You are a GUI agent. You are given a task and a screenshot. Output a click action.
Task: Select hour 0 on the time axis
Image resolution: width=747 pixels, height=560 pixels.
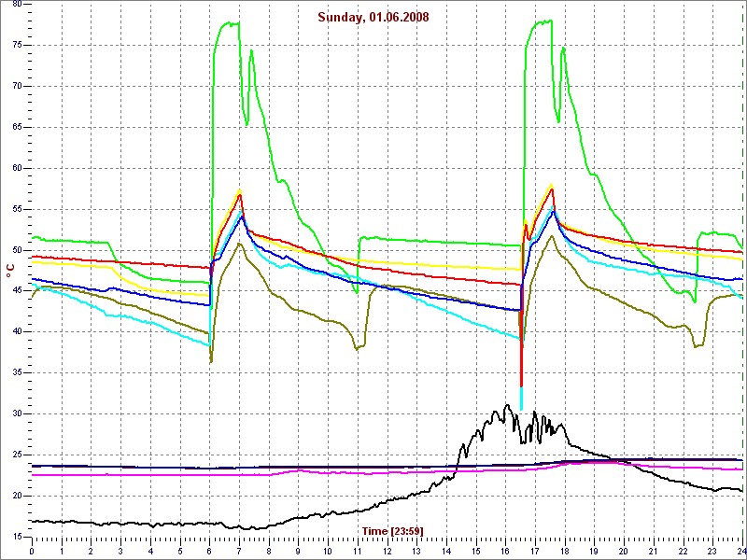(32, 552)
